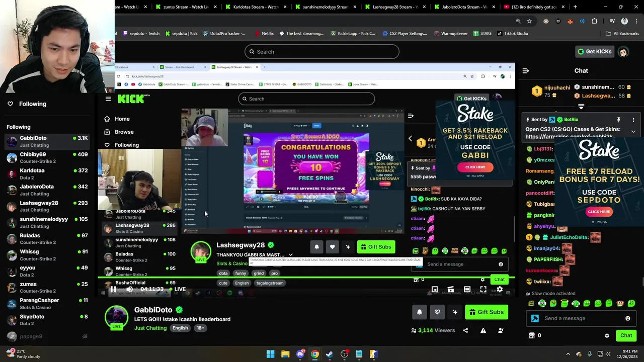Open the media controls icon in the Chrome toolbar

point(612,21)
